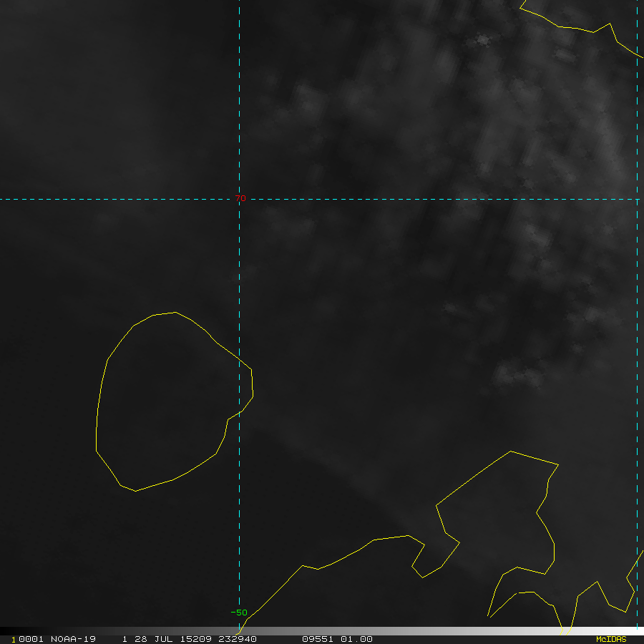Click yellow frame number 1 at bottom-left corner
Screen dimensions: 644x644
click(14, 640)
